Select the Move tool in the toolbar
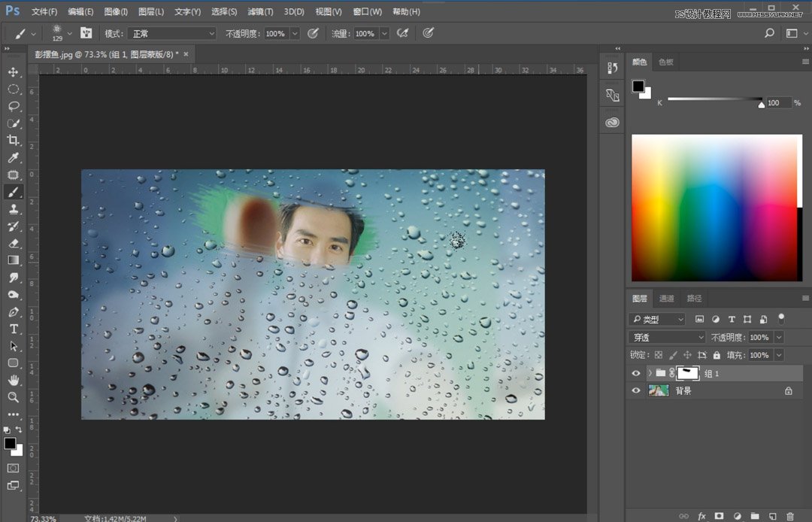 click(x=12, y=72)
